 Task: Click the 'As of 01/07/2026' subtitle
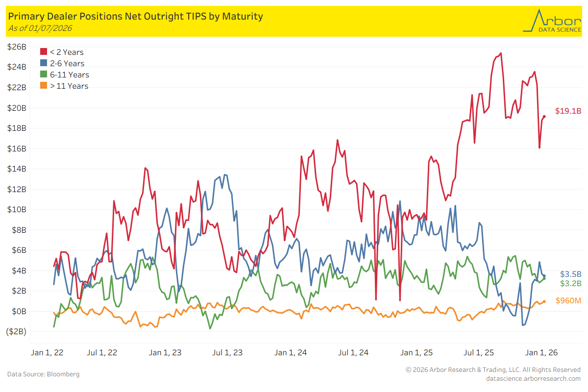[x=40, y=28]
